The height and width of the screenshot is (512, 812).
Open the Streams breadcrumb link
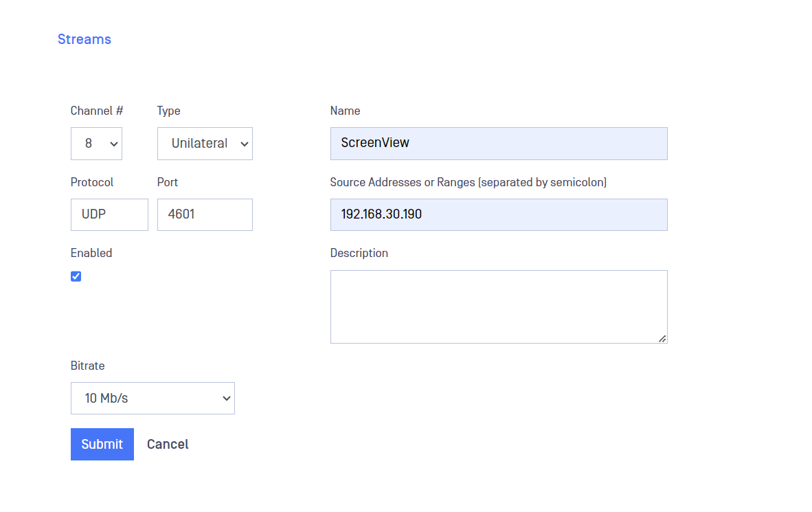(x=84, y=39)
